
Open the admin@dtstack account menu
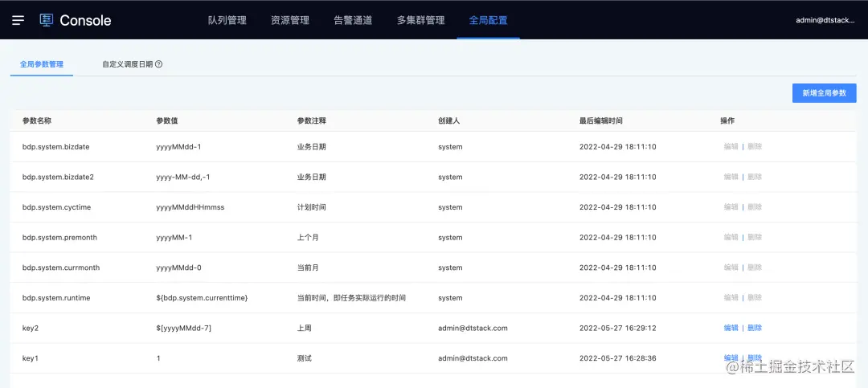[825, 20]
